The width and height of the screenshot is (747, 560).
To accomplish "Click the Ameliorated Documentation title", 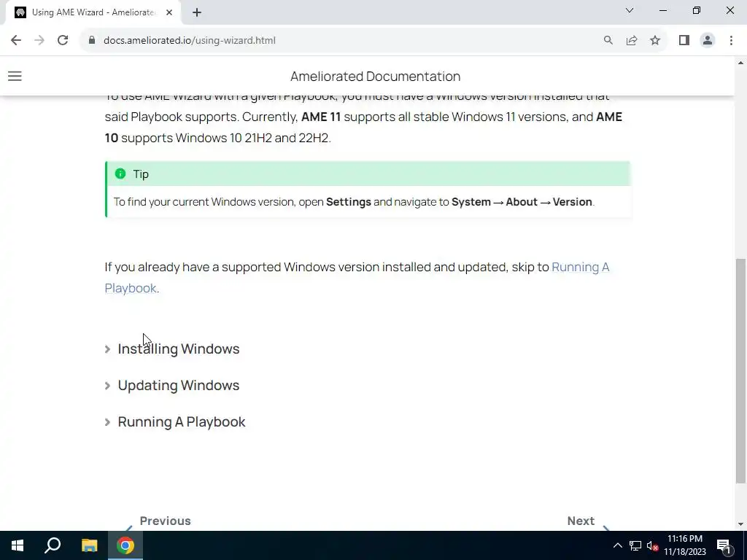I will [376, 76].
